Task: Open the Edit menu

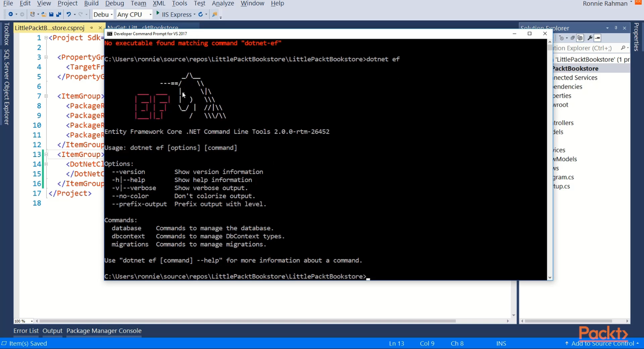Action: click(25, 3)
